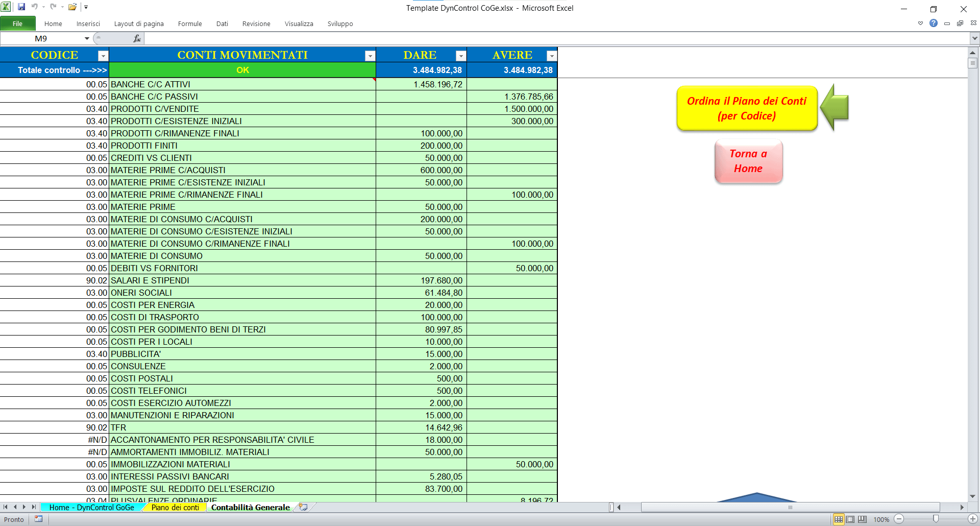Switch to Page Layout view icon
The image size is (980, 526).
click(850, 519)
